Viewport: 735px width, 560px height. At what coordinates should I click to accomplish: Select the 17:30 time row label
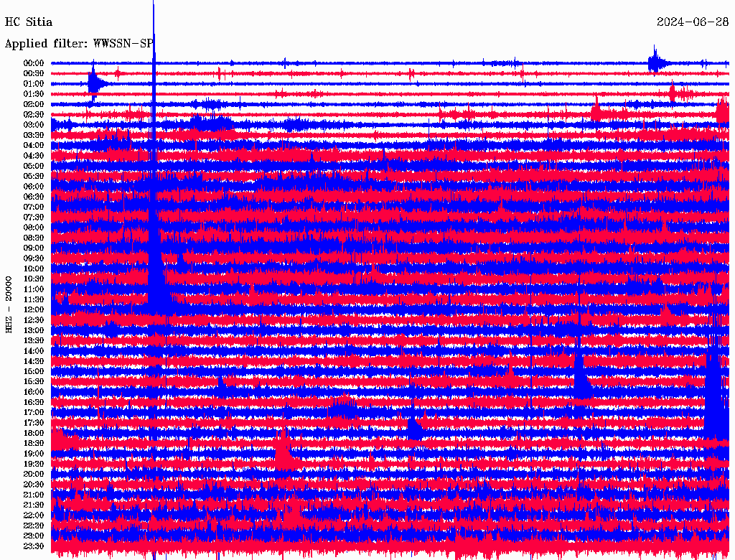[34, 423]
